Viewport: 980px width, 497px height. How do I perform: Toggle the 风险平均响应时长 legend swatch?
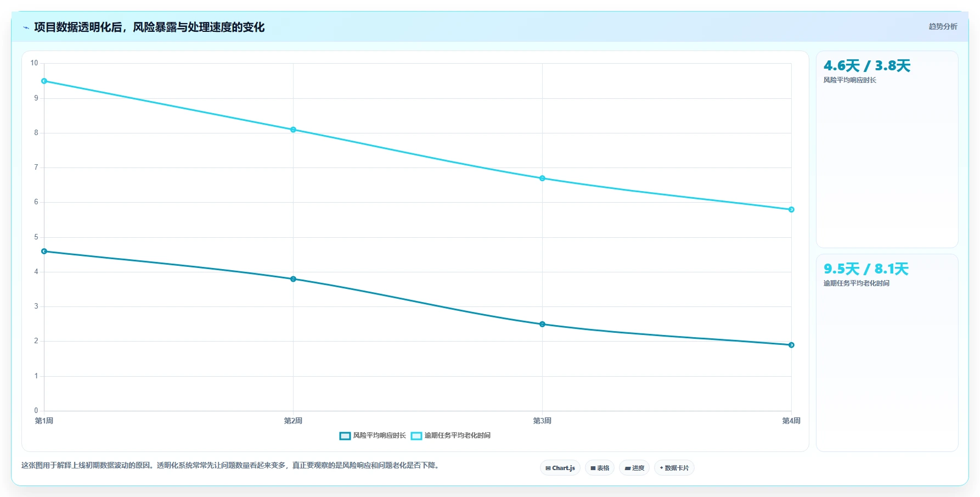coord(345,436)
